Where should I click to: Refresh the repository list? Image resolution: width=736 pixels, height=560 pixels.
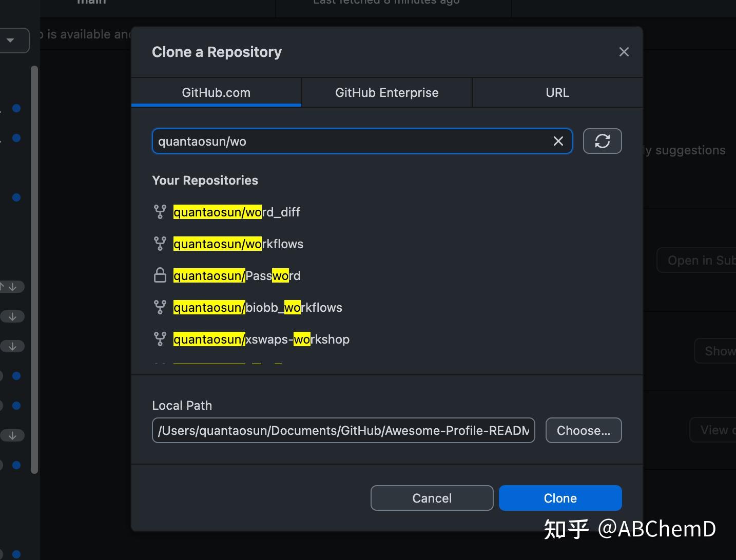(x=602, y=141)
